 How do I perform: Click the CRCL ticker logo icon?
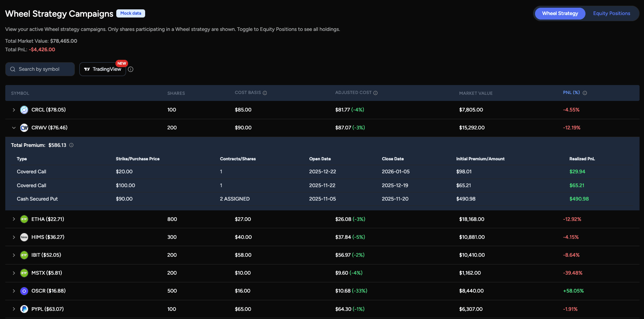pyautogui.click(x=24, y=110)
